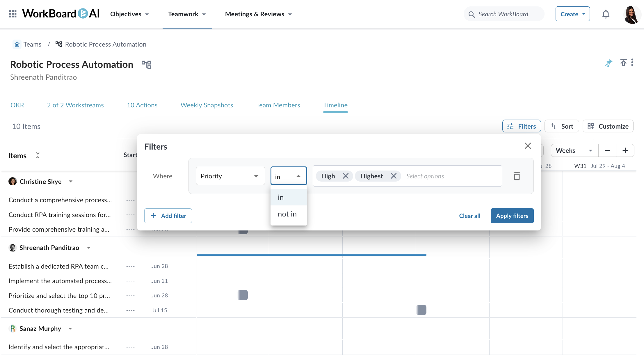Click Robotic Process Automation breadcrumb link
Screen dimensions: 644x355
click(106, 44)
